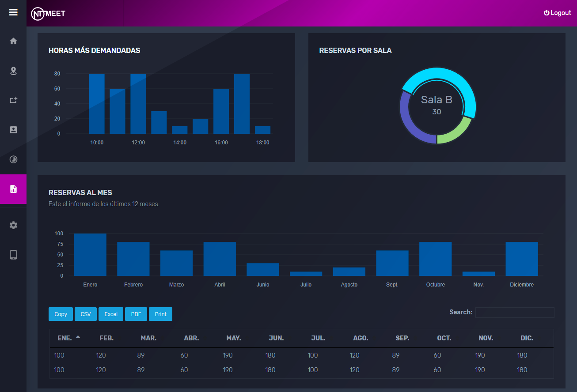This screenshot has height=392, width=577.
Task: Open the location pin section
Action: tap(13, 71)
